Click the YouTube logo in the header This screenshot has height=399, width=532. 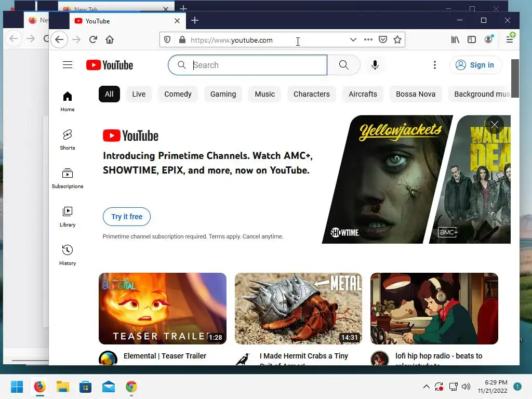110,65
